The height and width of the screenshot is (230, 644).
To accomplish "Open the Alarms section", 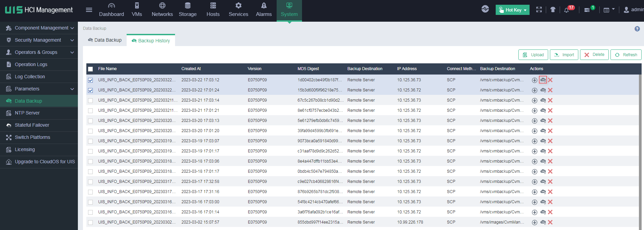I will pyautogui.click(x=264, y=10).
